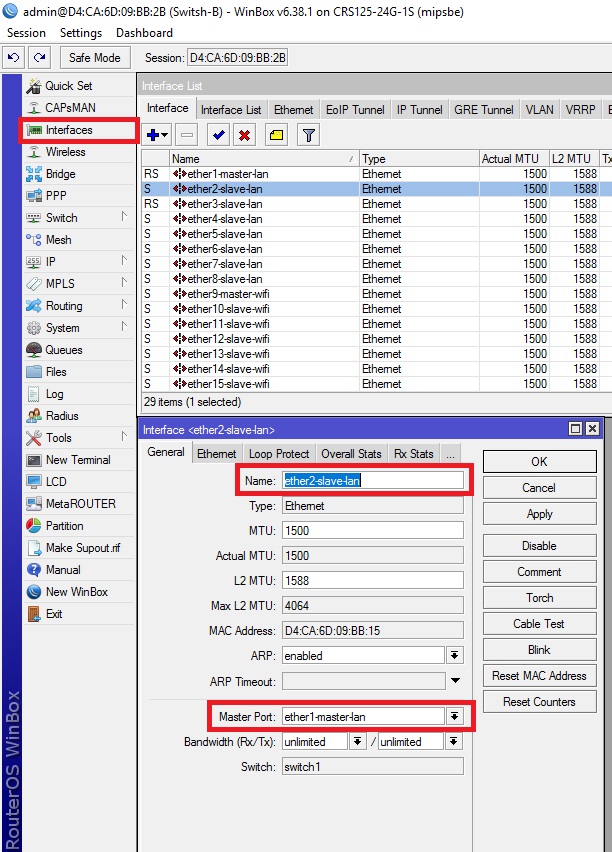The height and width of the screenshot is (852, 612).
Task: Click OK in interface dialog
Action: click(539, 462)
